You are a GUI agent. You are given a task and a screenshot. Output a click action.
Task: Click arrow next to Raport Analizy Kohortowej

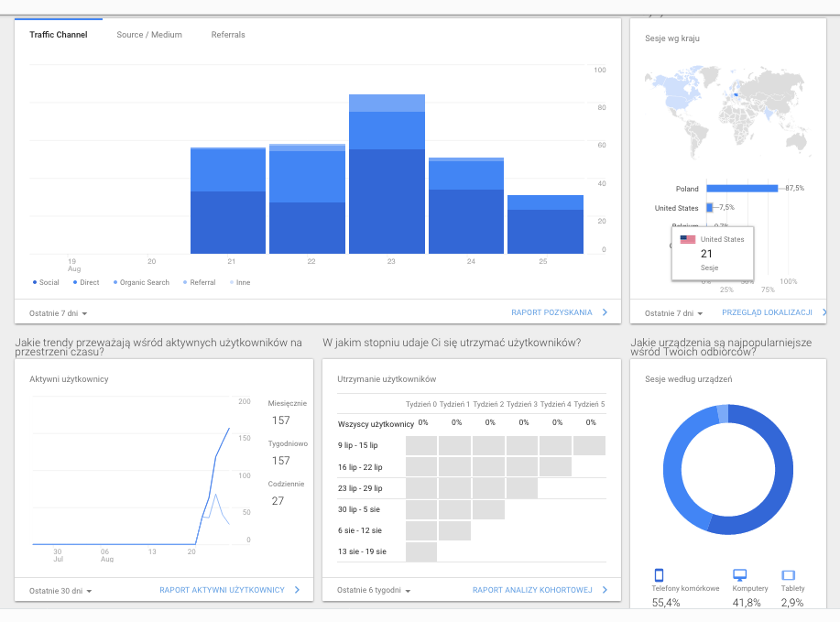[605, 590]
